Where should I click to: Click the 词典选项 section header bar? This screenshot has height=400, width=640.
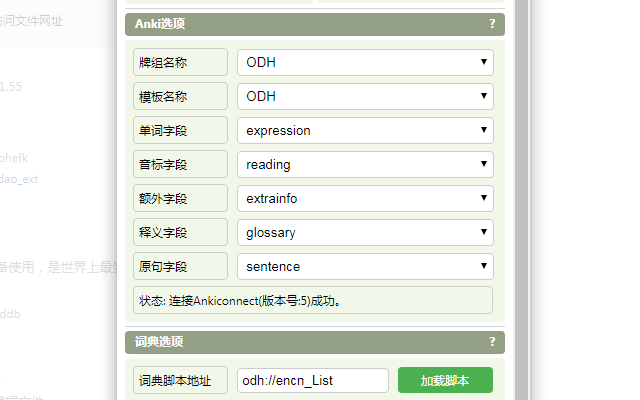315,342
